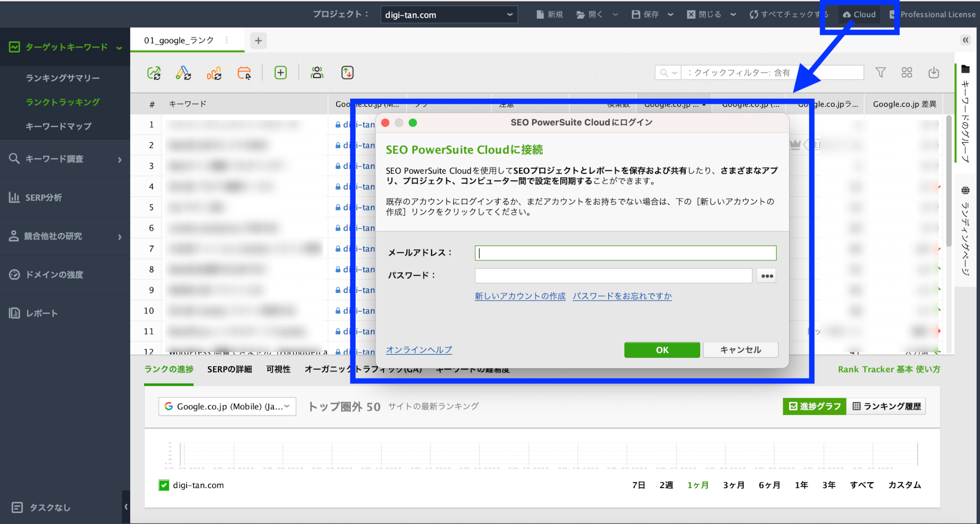980x524 pixels.
Task: Click the パスワード input field
Action: [x=613, y=276]
